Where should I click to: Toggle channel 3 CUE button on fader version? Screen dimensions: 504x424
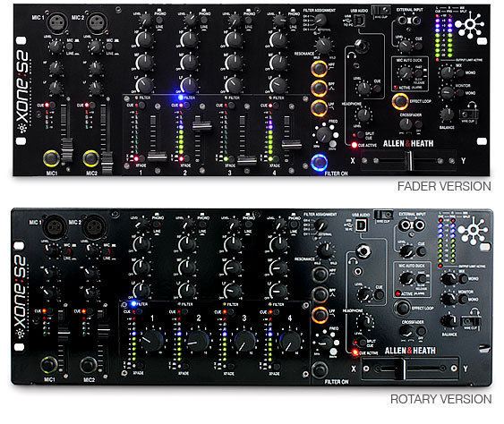point(231,105)
